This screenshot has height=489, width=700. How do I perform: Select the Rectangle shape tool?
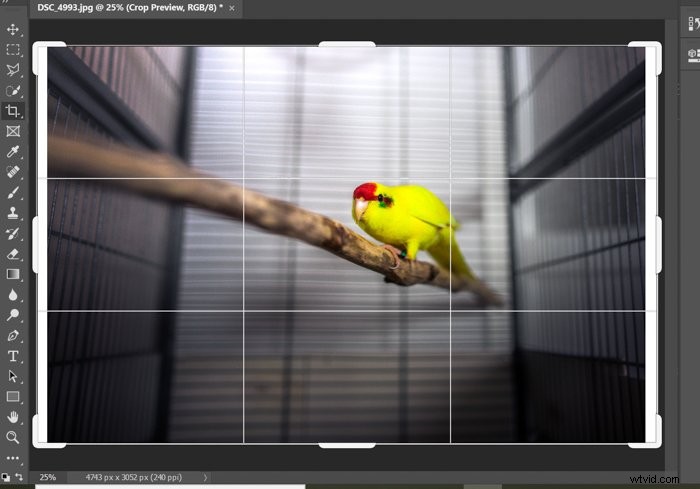coord(12,397)
